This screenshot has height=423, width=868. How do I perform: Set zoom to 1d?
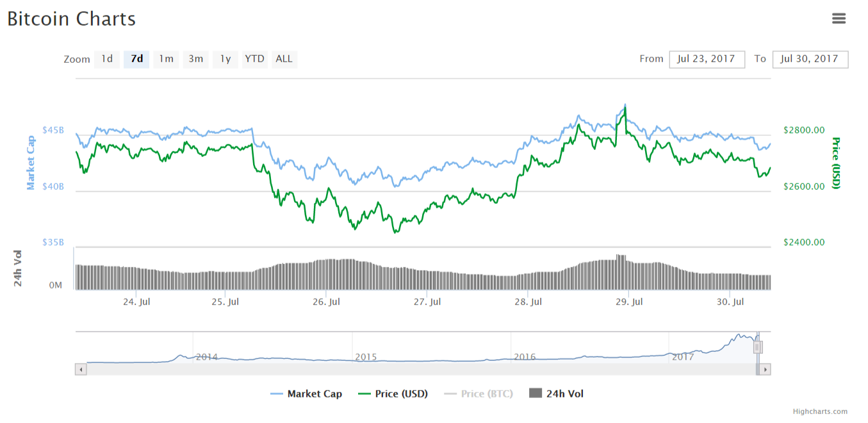click(107, 59)
